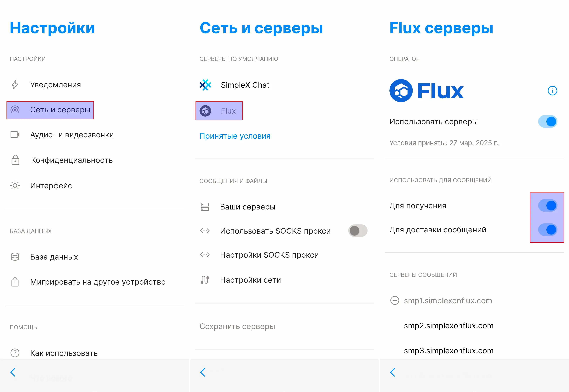Click the Your servers rack icon
The width and height of the screenshot is (569, 392).
tap(205, 207)
